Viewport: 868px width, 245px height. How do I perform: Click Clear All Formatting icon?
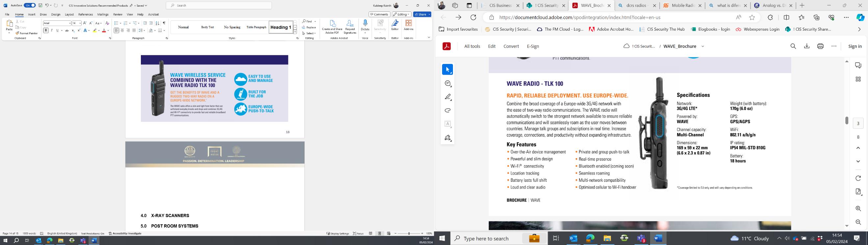108,23
